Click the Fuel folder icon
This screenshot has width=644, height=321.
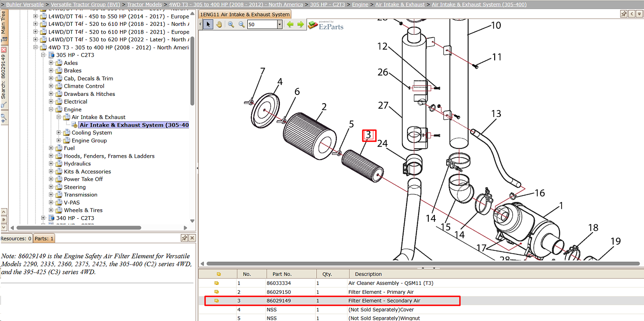(59, 148)
